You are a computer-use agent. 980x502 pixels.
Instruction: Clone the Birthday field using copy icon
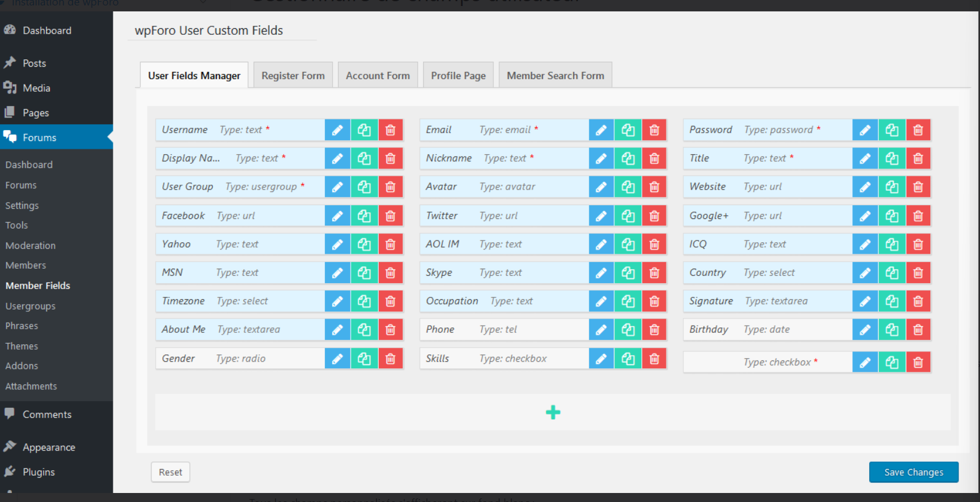[891, 330]
